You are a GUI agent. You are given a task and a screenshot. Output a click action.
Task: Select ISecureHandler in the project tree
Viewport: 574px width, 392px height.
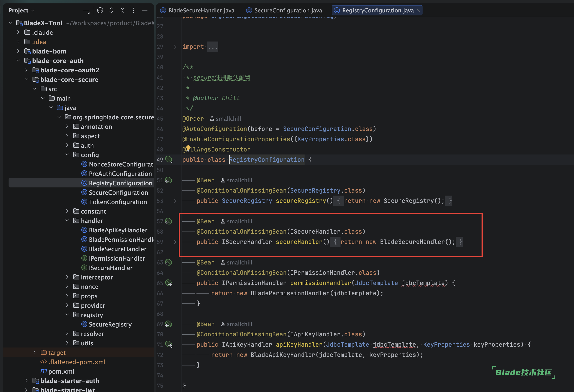(x=111, y=268)
